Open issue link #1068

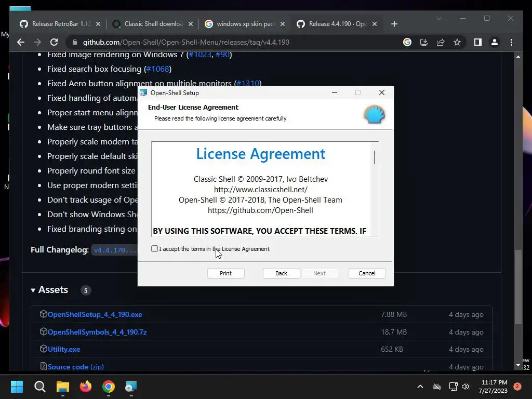pos(157,69)
